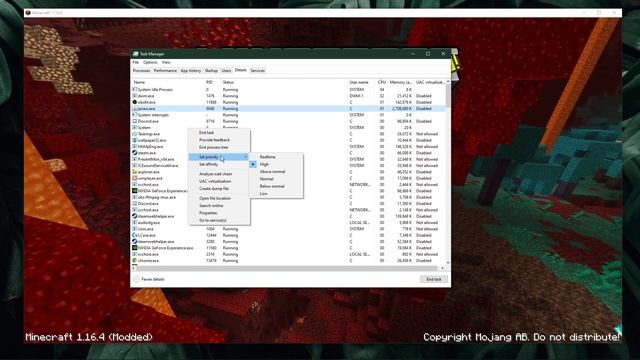Click the csrss.exe icon

coord(135,229)
